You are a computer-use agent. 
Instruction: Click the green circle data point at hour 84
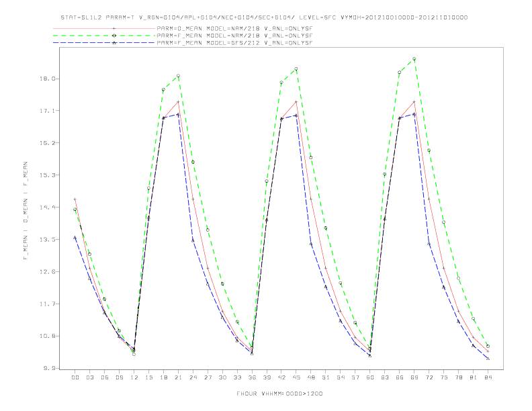(x=488, y=347)
